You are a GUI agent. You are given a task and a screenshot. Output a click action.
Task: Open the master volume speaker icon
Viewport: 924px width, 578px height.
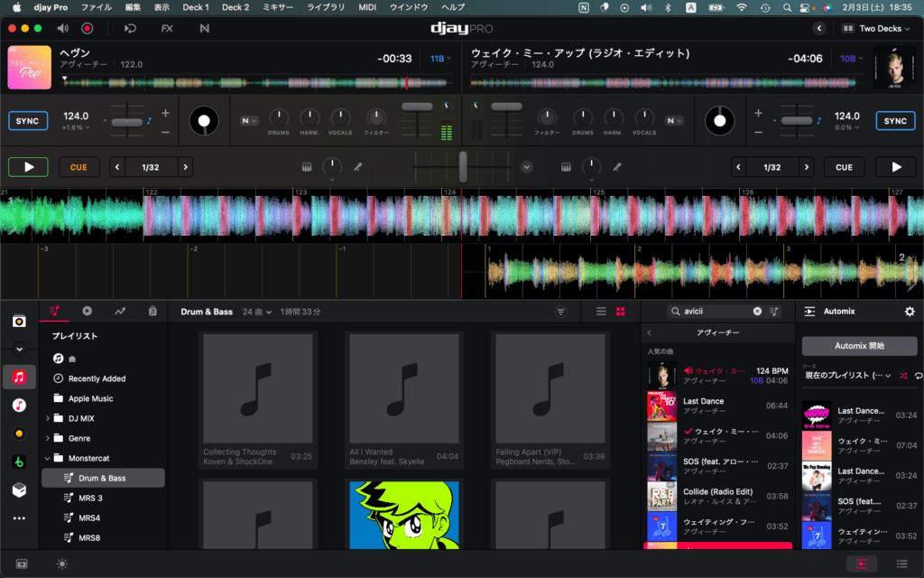(62, 28)
